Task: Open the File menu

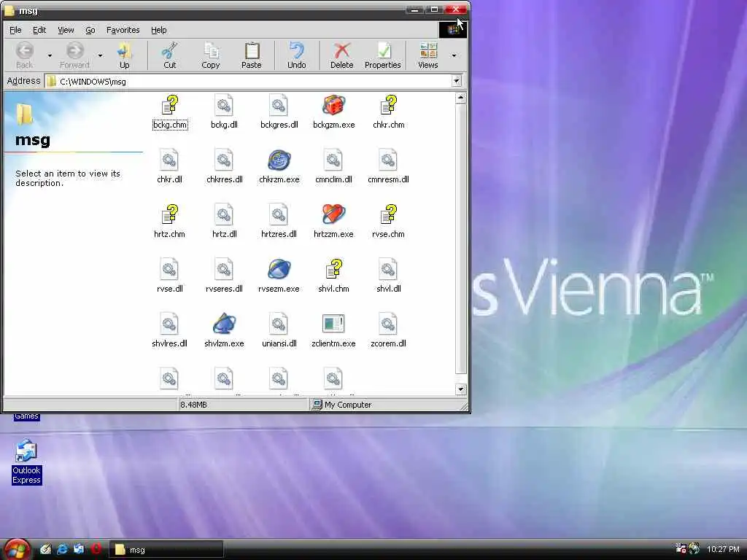Action: pos(15,30)
